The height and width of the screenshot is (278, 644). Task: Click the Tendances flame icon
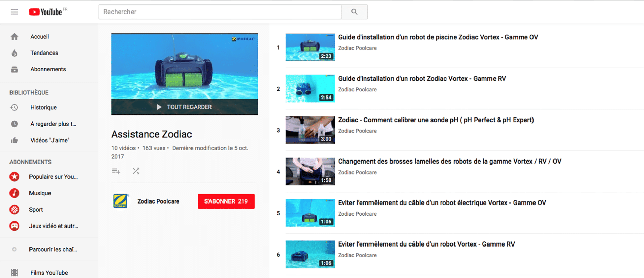(x=14, y=53)
